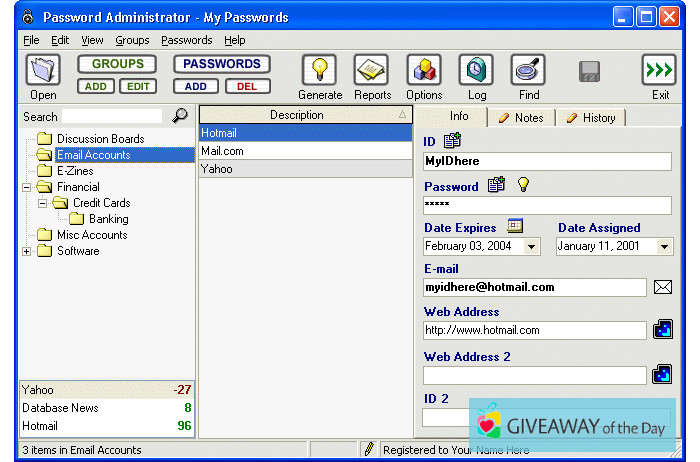Expand the Date Expires dropdown
700x462 pixels.
(531, 246)
